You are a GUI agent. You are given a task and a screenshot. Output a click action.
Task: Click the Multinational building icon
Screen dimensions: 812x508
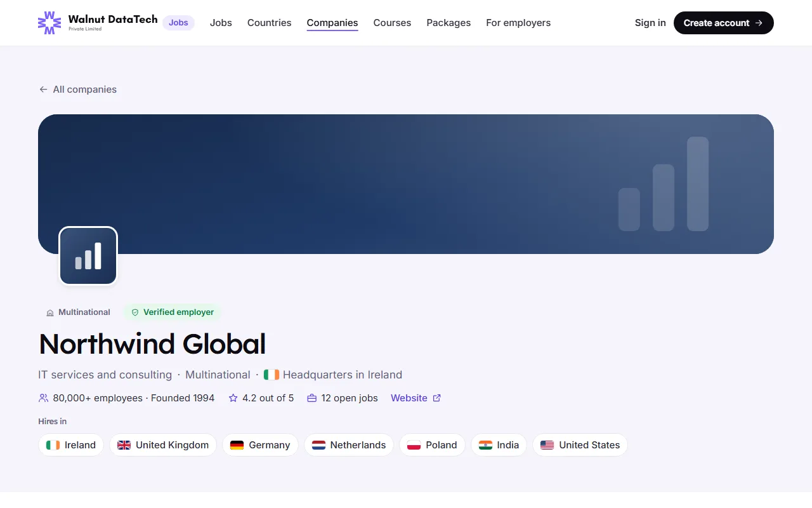click(50, 312)
